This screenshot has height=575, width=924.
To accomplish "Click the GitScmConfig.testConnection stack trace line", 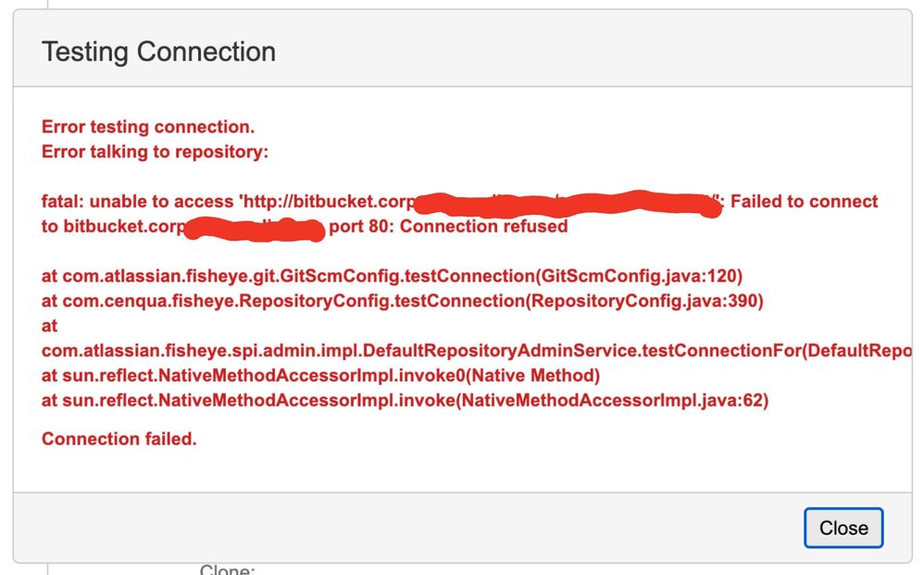I will click(392, 276).
